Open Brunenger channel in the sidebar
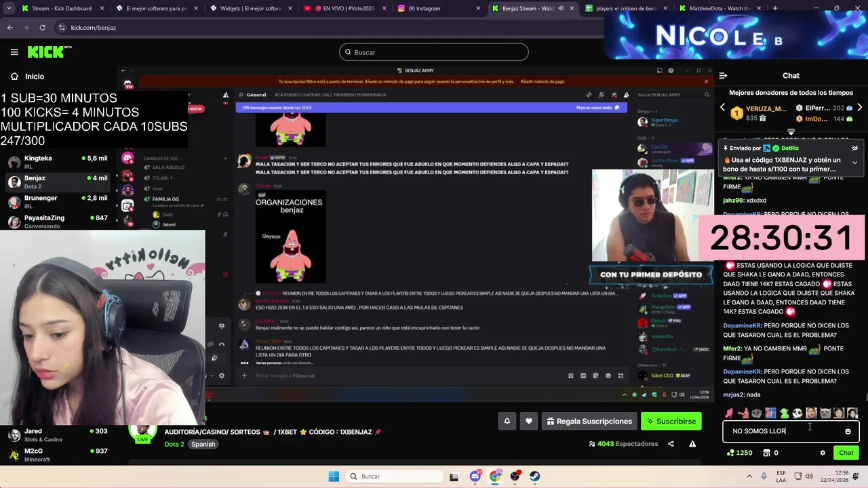Screen dimensions: 868x488 58,201
